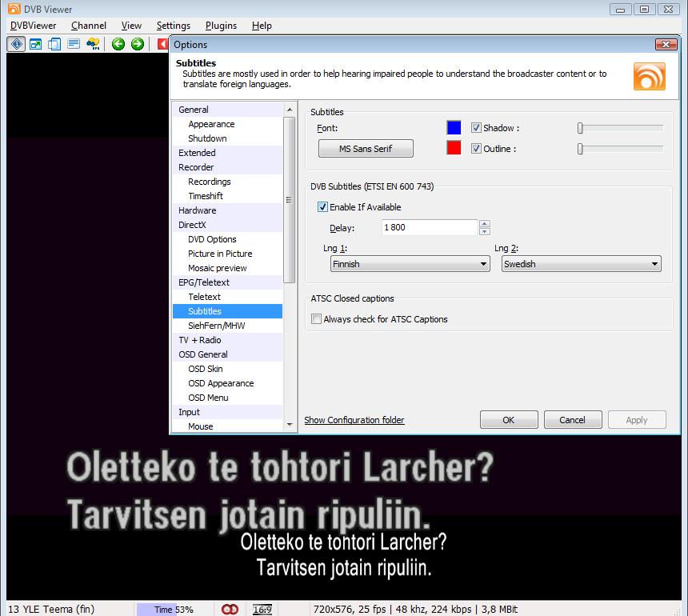
Task: Increase the Delay value with up arrow
Action: pos(485,224)
